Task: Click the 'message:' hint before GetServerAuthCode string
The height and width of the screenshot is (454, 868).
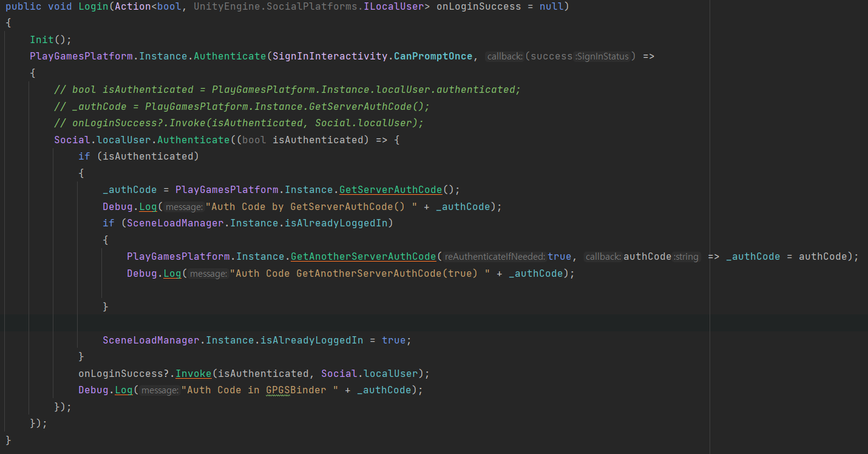Action: 184,207
